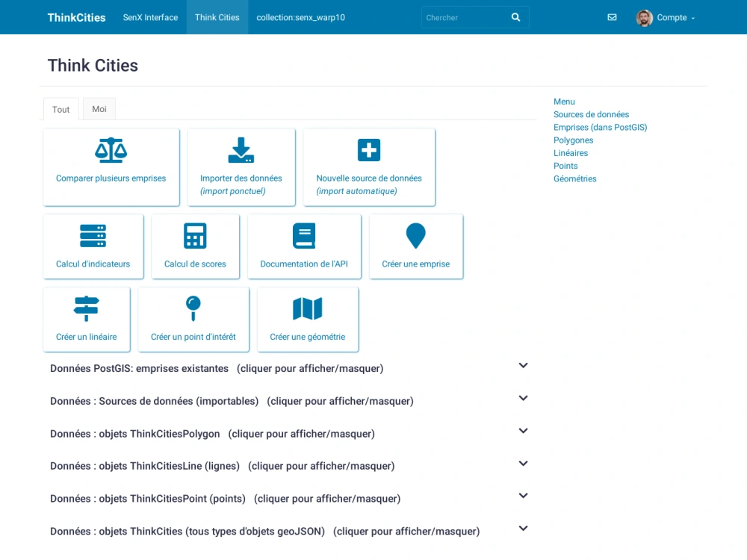This screenshot has height=560, width=747.
Task: Click the folded map icon for Créer une géométrie
Action: pos(307,308)
